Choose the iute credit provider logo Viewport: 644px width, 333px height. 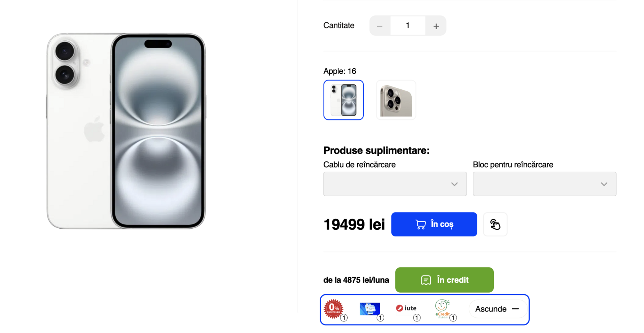point(406,308)
